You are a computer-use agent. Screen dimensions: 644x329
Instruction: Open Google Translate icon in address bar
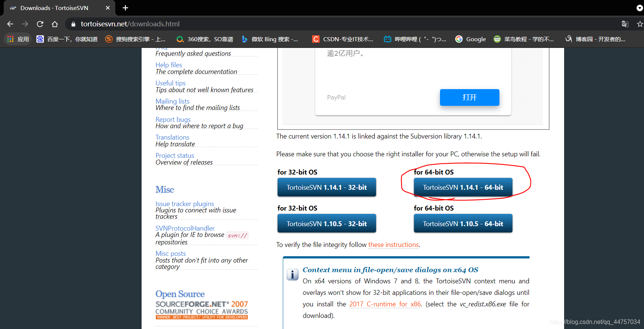625,24
